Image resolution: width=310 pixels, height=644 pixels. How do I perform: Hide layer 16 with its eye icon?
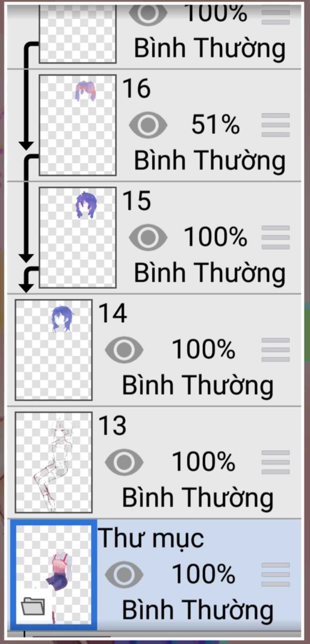(x=148, y=125)
